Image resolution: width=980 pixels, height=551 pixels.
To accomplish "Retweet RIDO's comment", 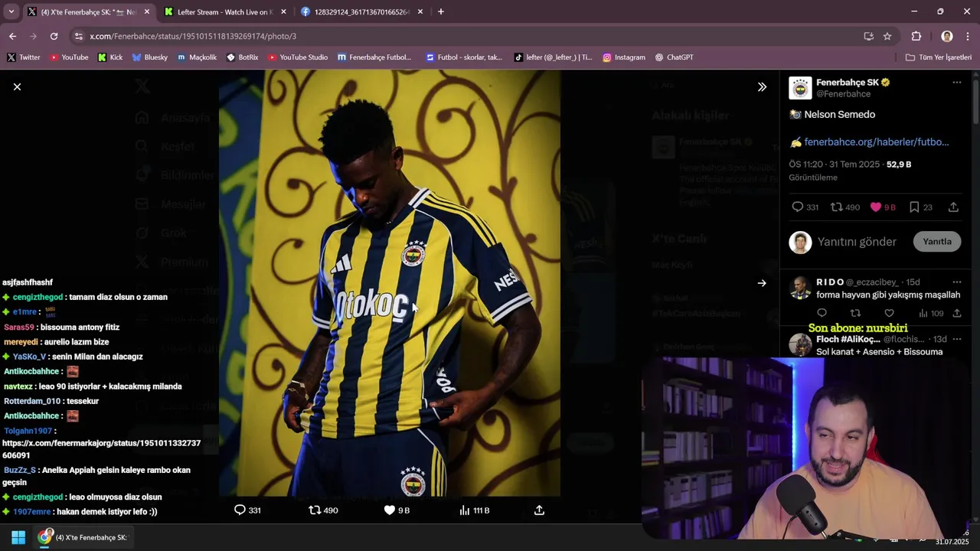I will (x=855, y=313).
